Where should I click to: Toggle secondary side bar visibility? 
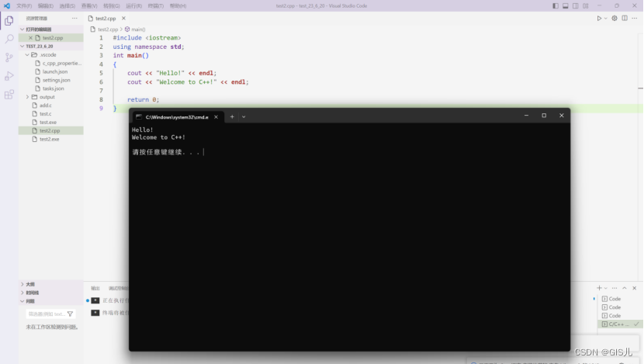pos(576,5)
